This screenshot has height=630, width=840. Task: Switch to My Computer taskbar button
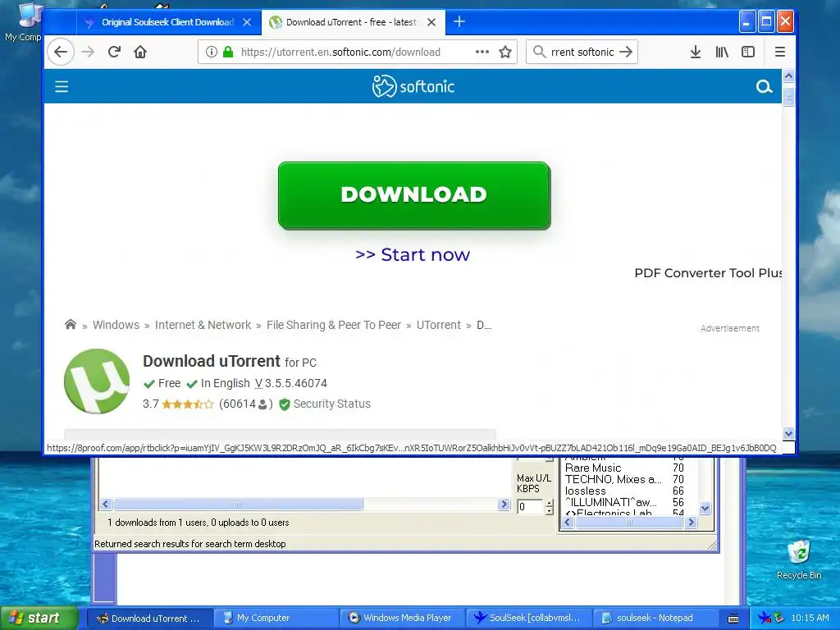(276, 618)
